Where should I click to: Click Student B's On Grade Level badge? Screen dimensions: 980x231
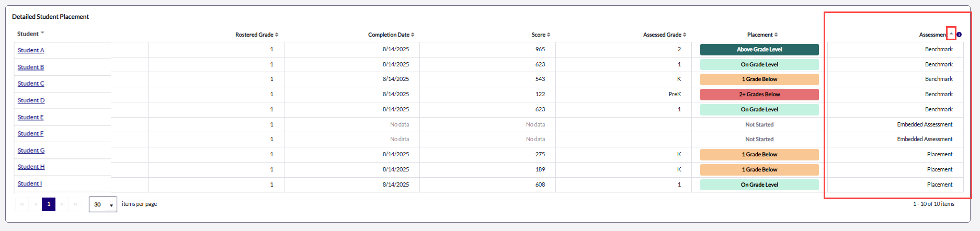pyautogui.click(x=759, y=65)
